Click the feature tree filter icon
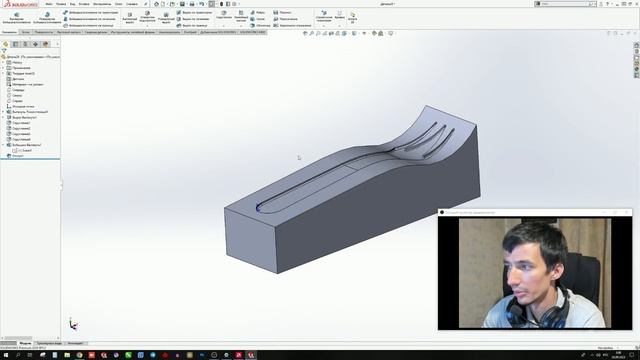 click(x=4, y=51)
